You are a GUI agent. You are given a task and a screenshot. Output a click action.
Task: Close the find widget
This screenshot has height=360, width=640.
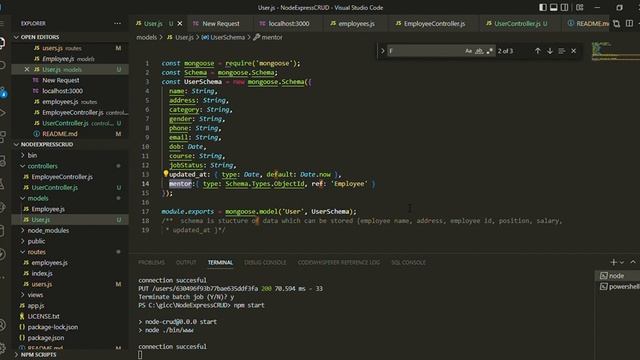[x=573, y=51]
